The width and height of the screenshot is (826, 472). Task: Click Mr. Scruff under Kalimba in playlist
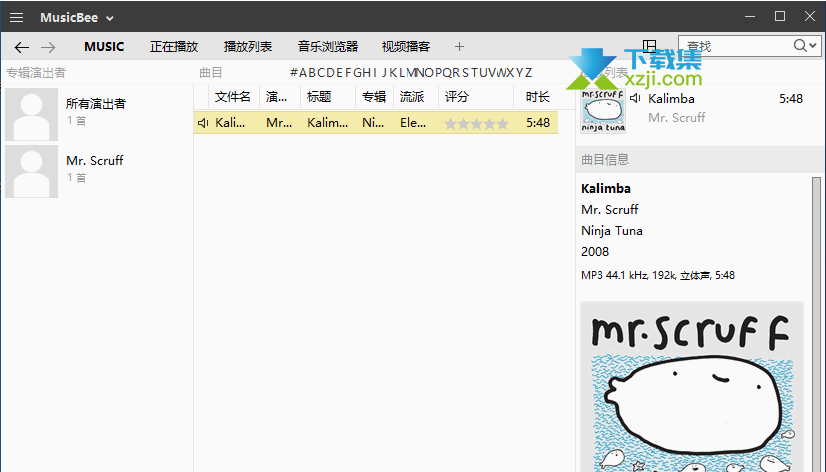[x=676, y=117]
